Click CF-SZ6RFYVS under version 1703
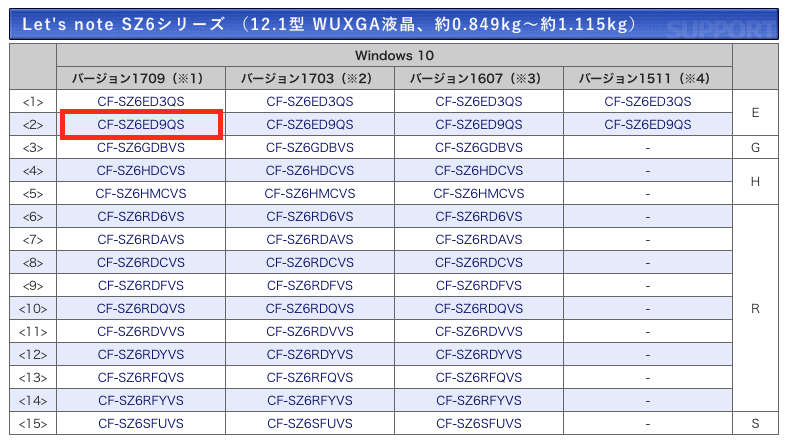Viewport: 788px width, 440px height. pos(310,401)
